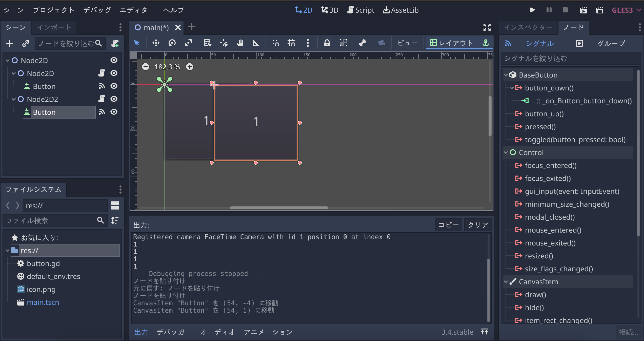The height and width of the screenshot is (341, 644).
Task: Collapse the Control signals section
Action: point(506,153)
